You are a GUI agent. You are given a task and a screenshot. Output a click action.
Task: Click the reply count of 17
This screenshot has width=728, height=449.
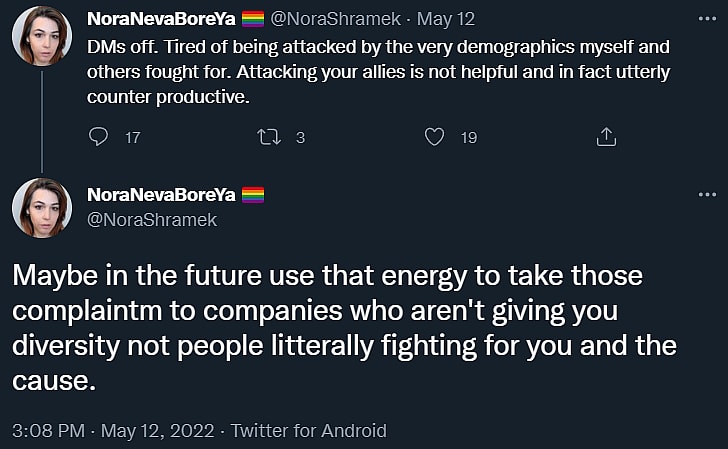[x=132, y=138]
